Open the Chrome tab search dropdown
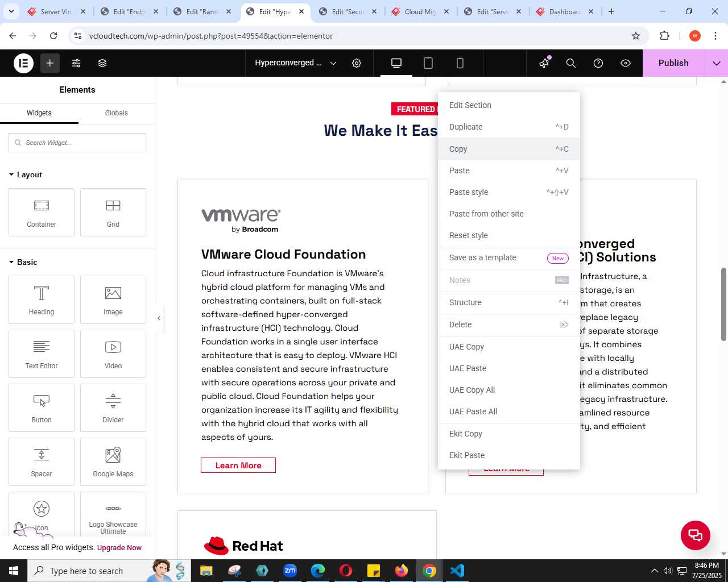Viewport: 728px width, 582px height. 11,11
